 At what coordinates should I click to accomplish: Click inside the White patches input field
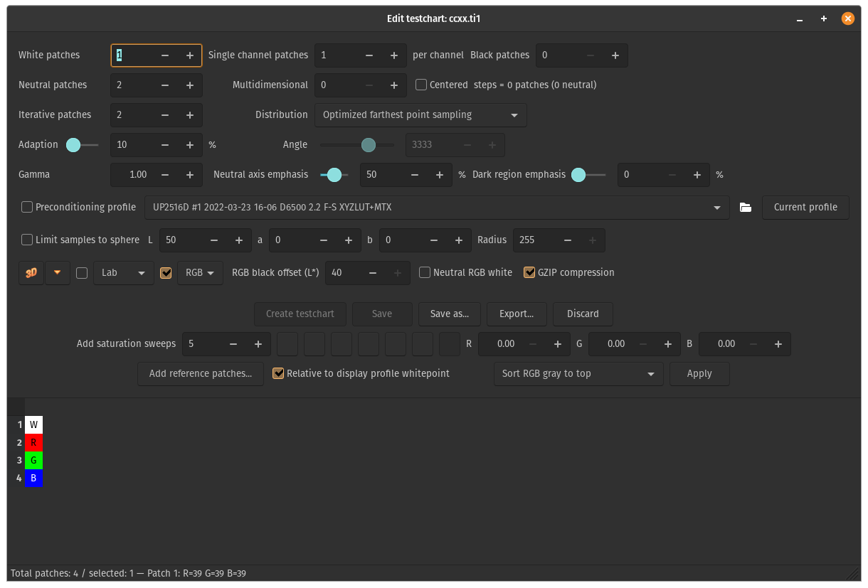[135, 55]
